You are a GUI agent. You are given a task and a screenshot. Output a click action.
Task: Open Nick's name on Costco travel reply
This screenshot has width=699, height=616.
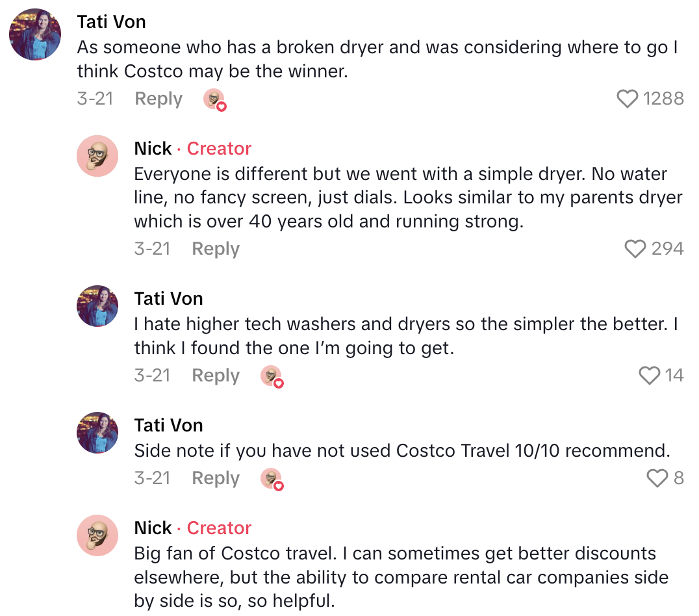point(153,528)
